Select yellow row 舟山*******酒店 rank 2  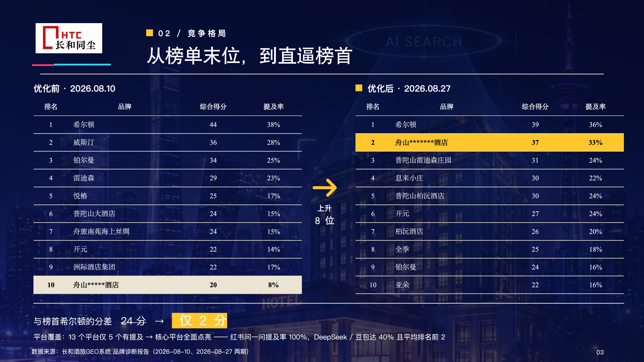point(490,142)
